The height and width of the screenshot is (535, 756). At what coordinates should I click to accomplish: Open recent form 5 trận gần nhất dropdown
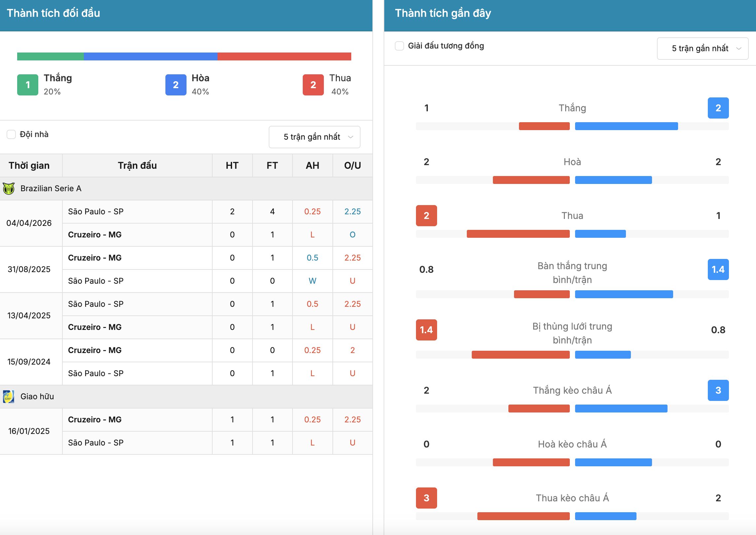(703, 49)
